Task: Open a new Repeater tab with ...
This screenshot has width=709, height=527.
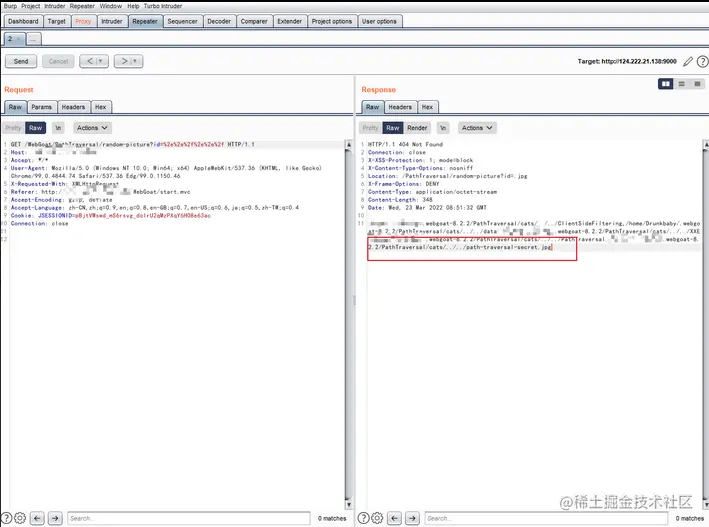Action: 33,39
